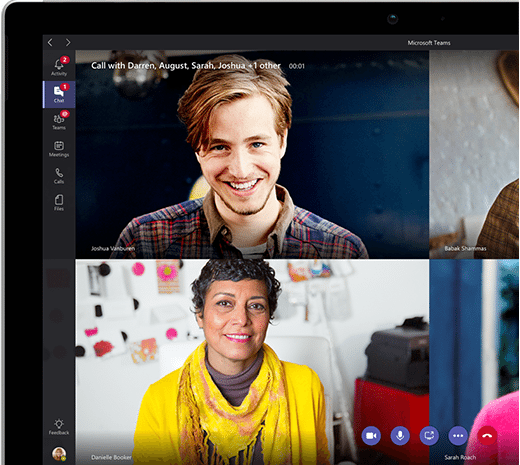This screenshot has width=520, height=465.
Task: Hang up with the red button
Action: [x=487, y=436]
